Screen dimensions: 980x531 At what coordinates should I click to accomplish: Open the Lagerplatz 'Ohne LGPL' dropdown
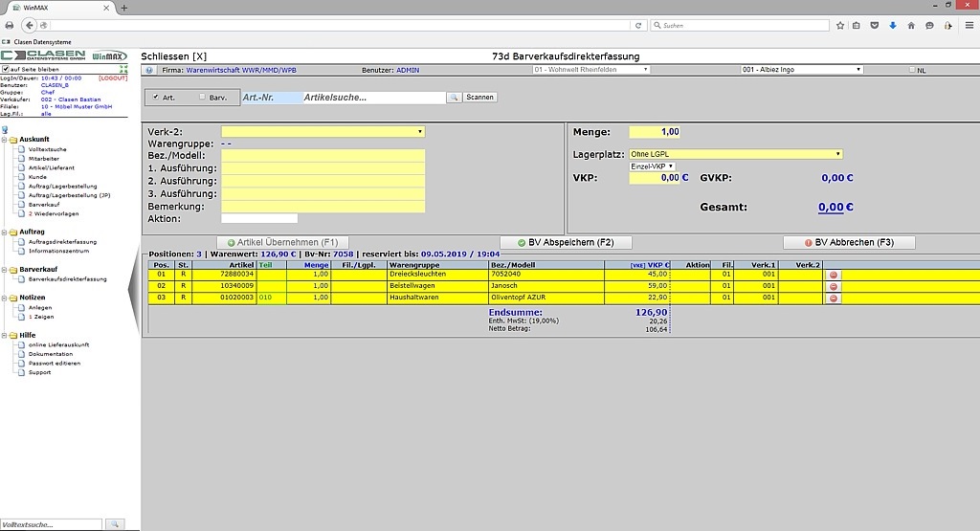point(736,154)
